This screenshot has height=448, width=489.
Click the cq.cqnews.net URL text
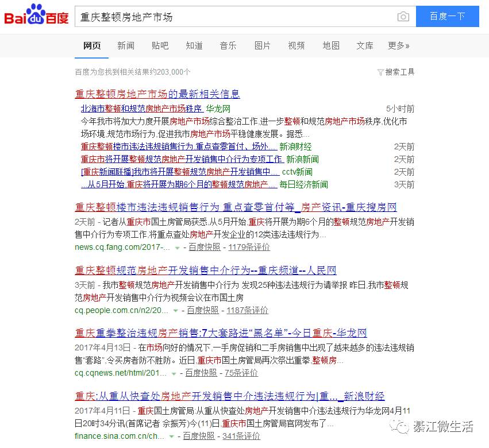[120, 373]
